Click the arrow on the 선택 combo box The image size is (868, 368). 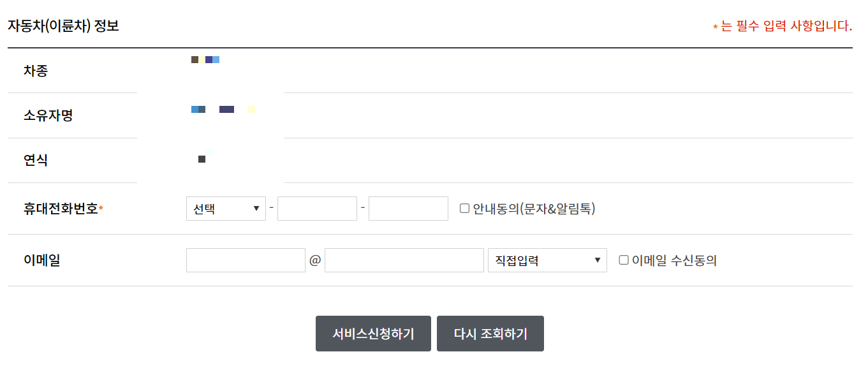[x=258, y=208]
